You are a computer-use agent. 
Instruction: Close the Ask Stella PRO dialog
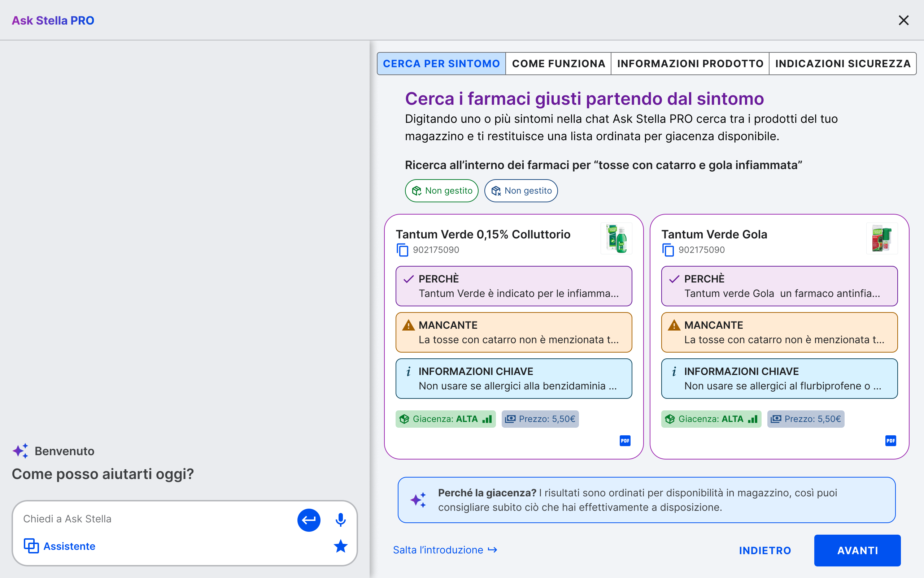click(903, 20)
